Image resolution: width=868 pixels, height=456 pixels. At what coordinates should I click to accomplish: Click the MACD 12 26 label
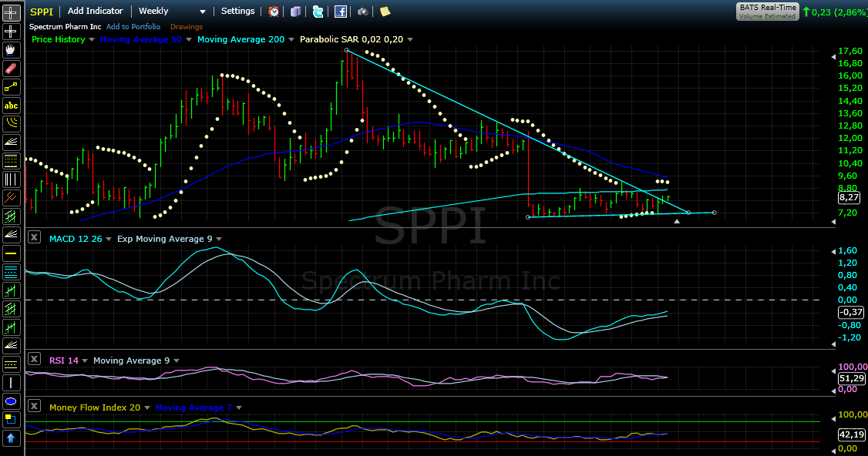pos(76,239)
